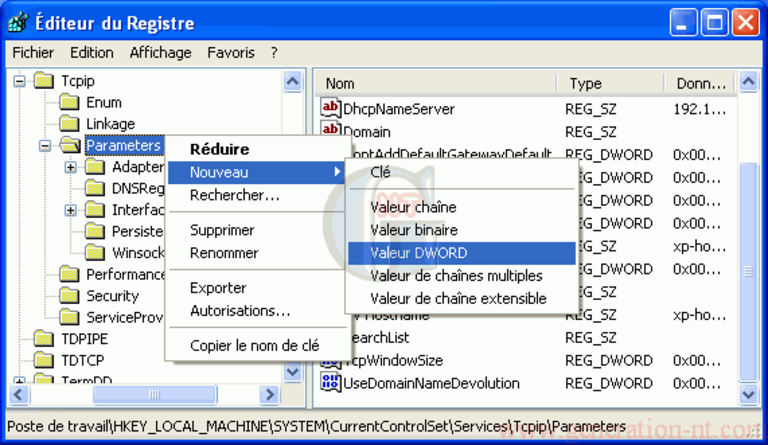Click the Adapter folder icon

coord(95,167)
